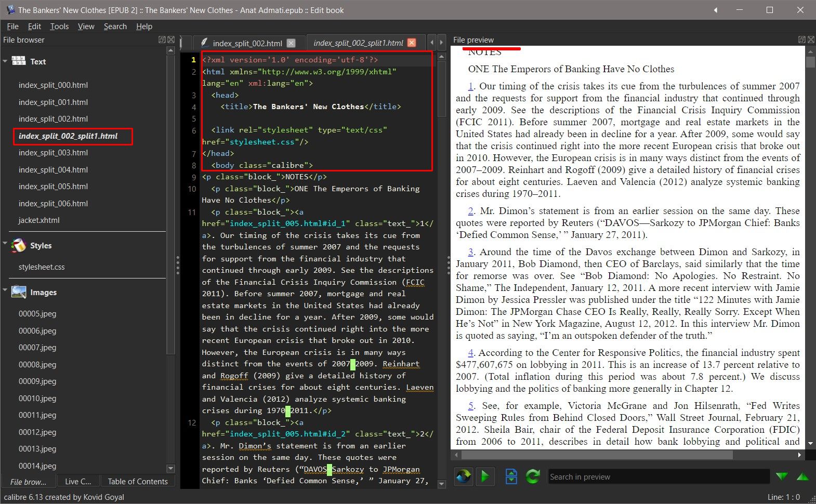Collapse the Text section in File browser

tap(5, 61)
